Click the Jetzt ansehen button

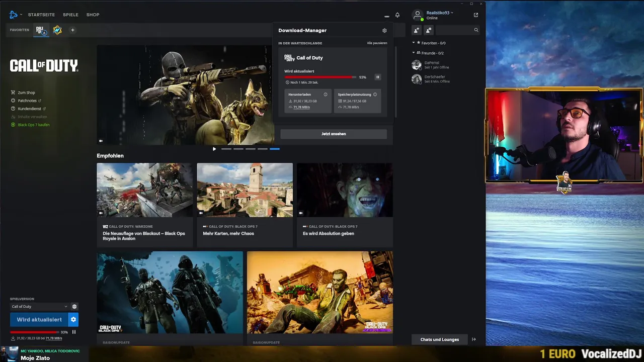(334, 134)
